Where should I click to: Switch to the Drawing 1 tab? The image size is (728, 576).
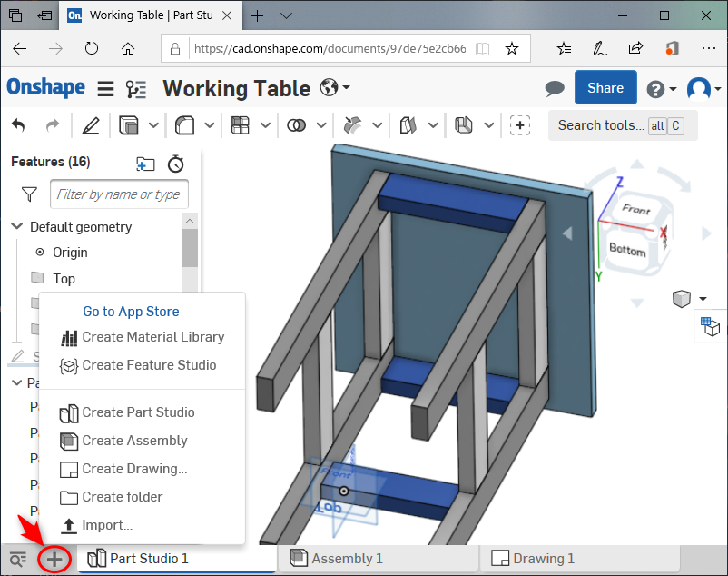point(579,559)
